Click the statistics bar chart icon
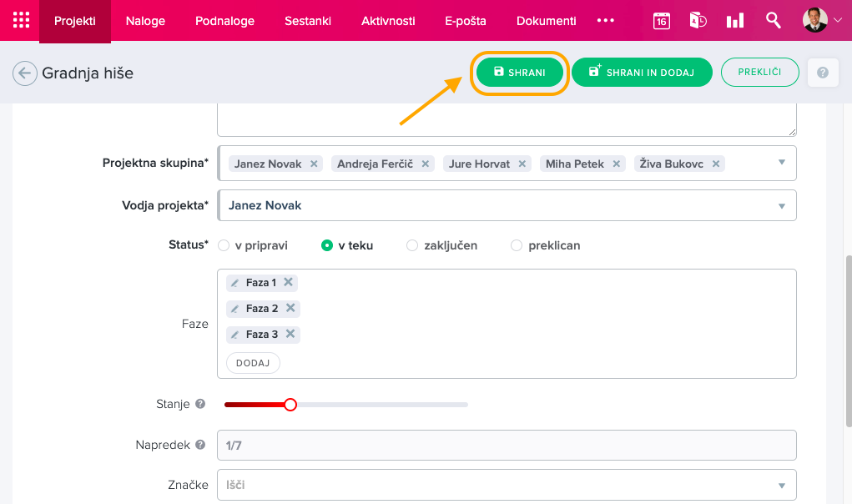 pyautogui.click(x=735, y=21)
